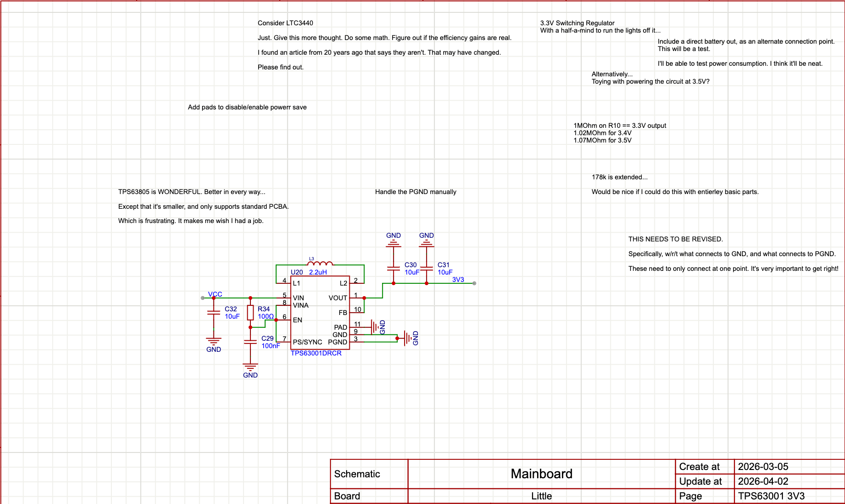Click the 'Update at' title block label

tap(700, 481)
